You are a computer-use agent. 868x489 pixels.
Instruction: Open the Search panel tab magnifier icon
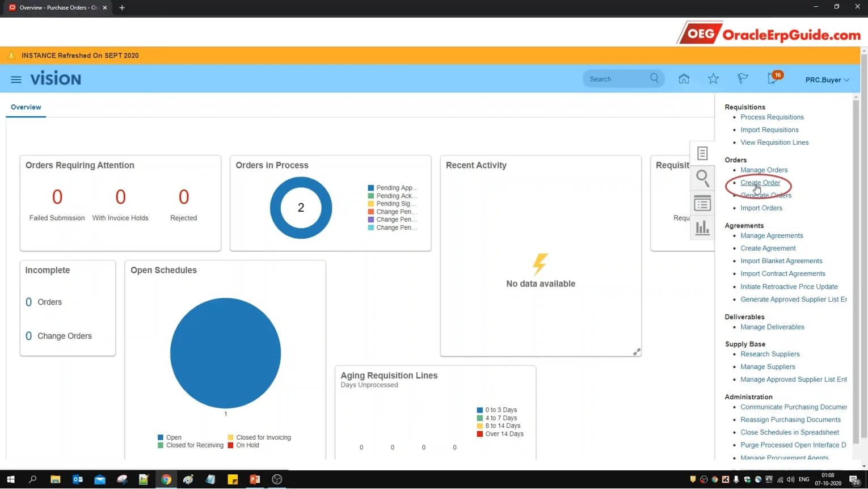(702, 178)
